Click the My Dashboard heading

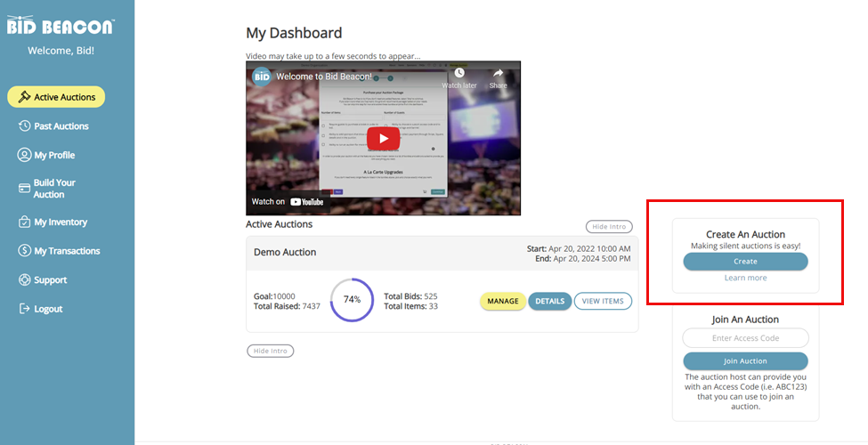pos(294,33)
